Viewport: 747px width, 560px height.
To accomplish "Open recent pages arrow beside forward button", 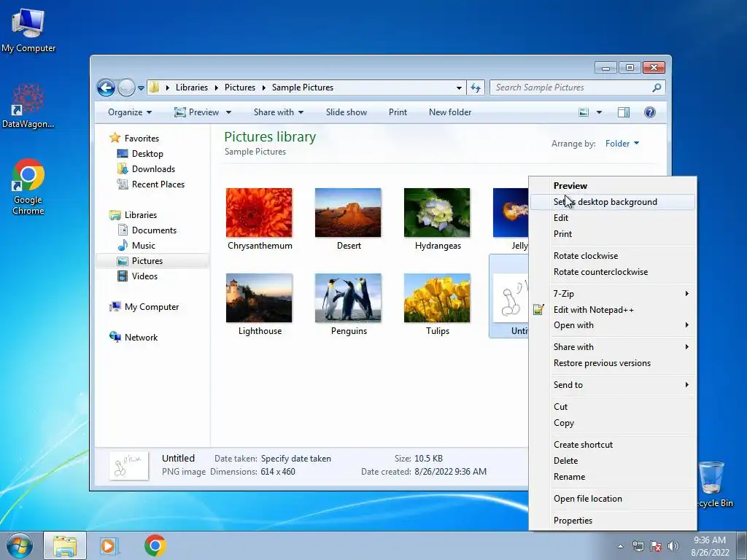I will [x=141, y=88].
